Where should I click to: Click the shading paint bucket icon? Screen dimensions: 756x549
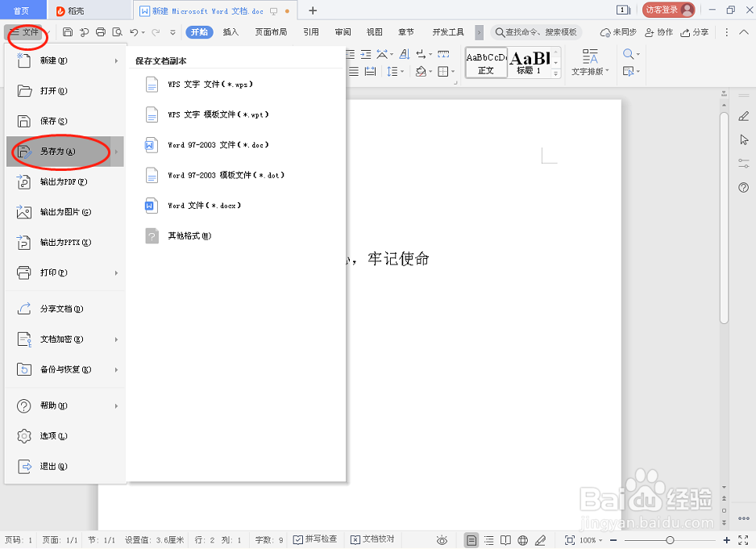point(421,72)
